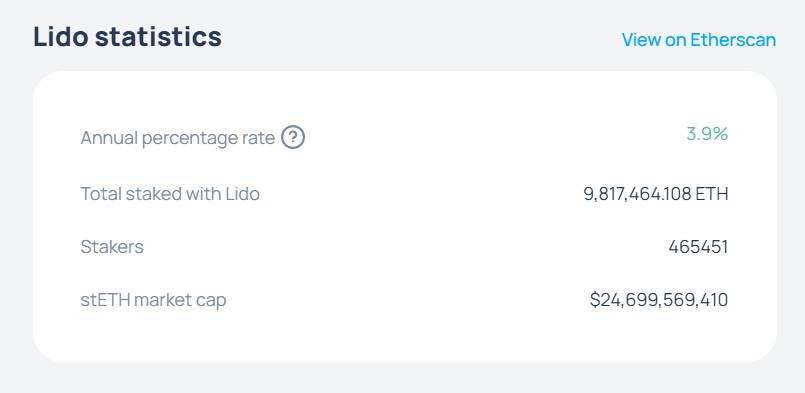The image size is (805, 393).
Task: Click the word Etherscan in the link
Action: tap(733, 40)
